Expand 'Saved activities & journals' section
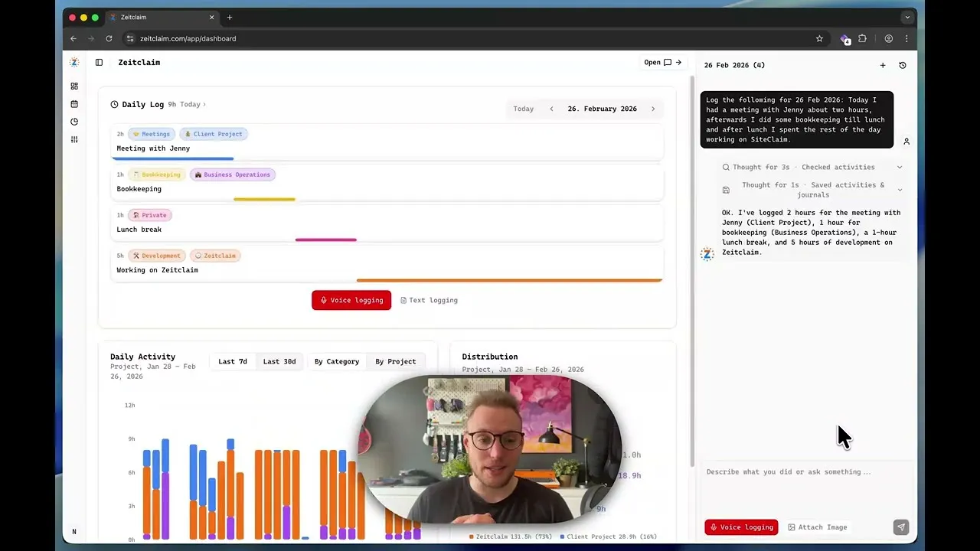Viewport: 980px width, 551px height. click(900, 190)
